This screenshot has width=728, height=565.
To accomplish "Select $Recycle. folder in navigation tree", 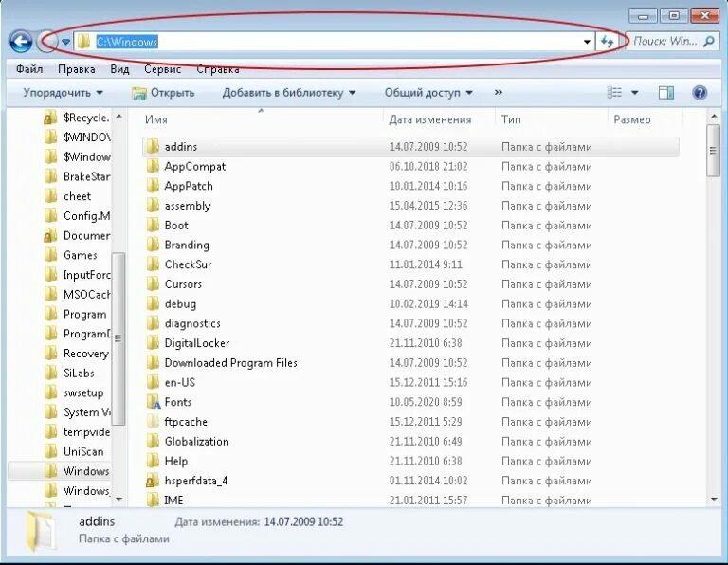I will [x=76, y=118].
